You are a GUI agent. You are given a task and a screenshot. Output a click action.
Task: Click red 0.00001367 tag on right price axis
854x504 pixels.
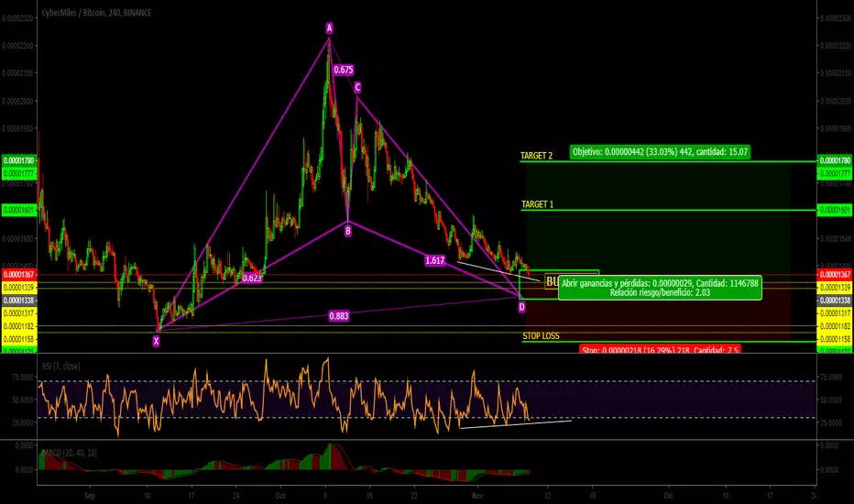(x=835, y=275)
